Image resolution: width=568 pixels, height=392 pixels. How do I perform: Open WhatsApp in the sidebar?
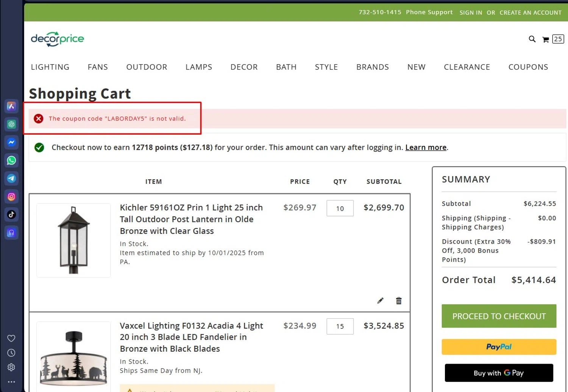pos(11,160)
